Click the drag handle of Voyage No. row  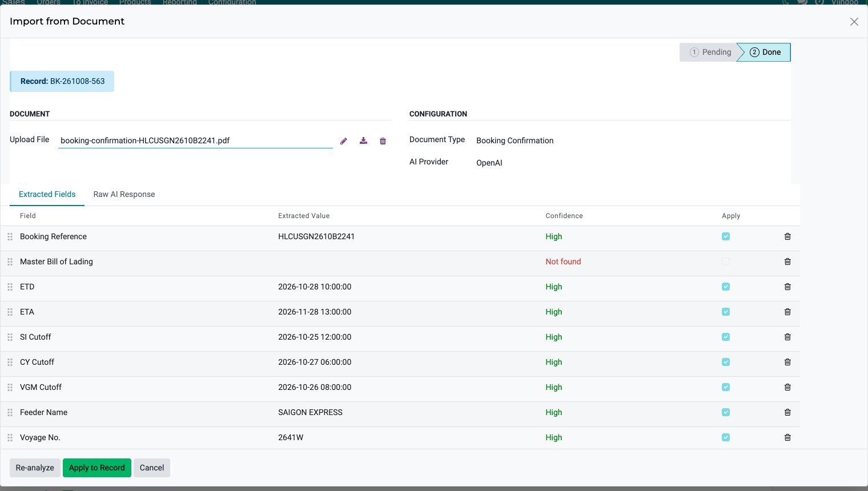click(10, 437)
